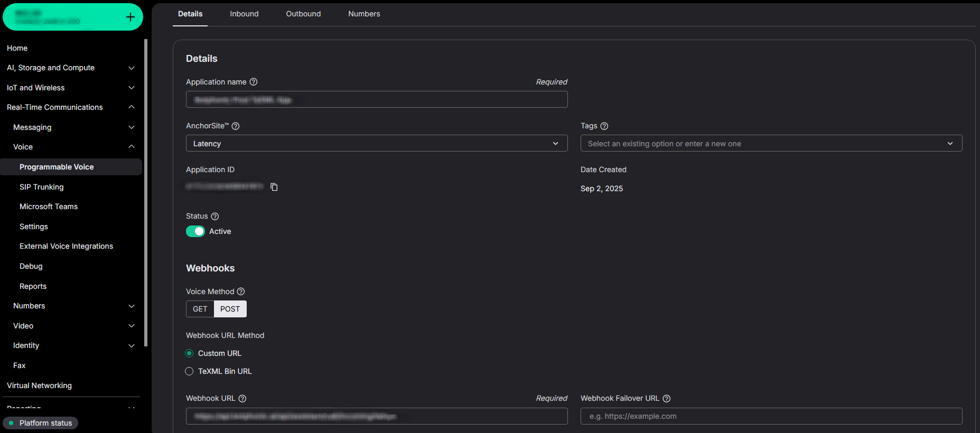
Task: Click the plus icon in green account banner
Action: tap(130, 17)
